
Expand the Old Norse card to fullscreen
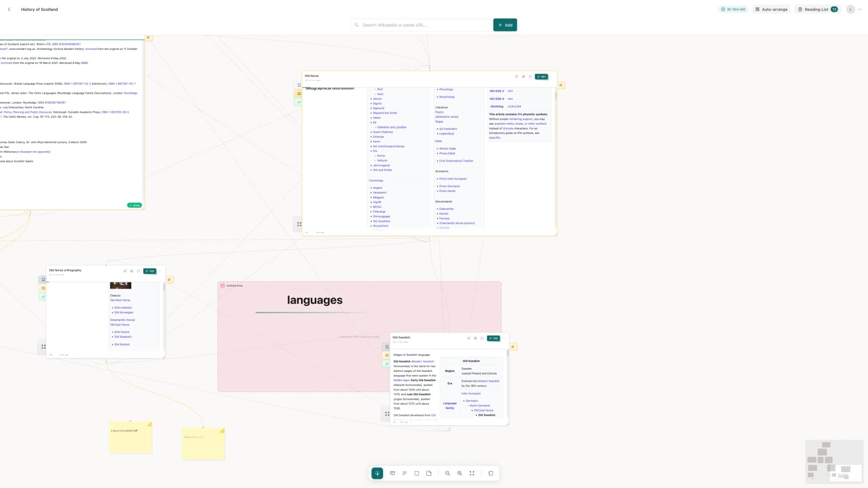pyautogui.click(x=530, y=76)
